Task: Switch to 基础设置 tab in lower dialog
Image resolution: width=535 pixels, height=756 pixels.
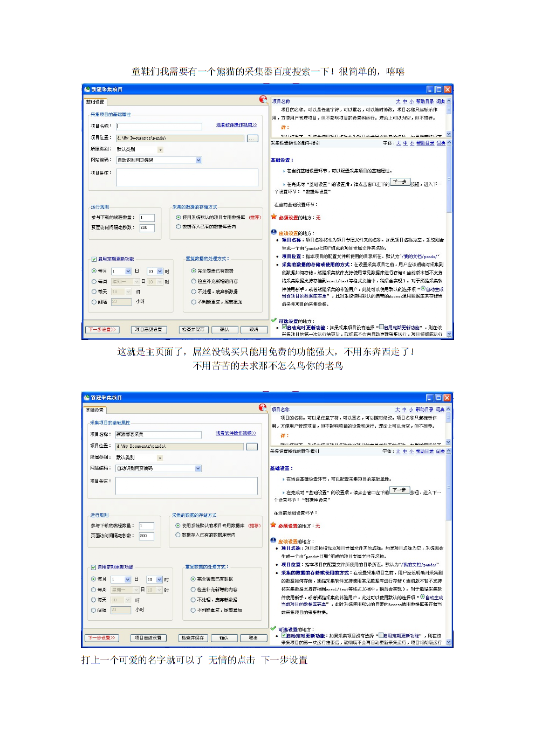Action: [95, 410]
